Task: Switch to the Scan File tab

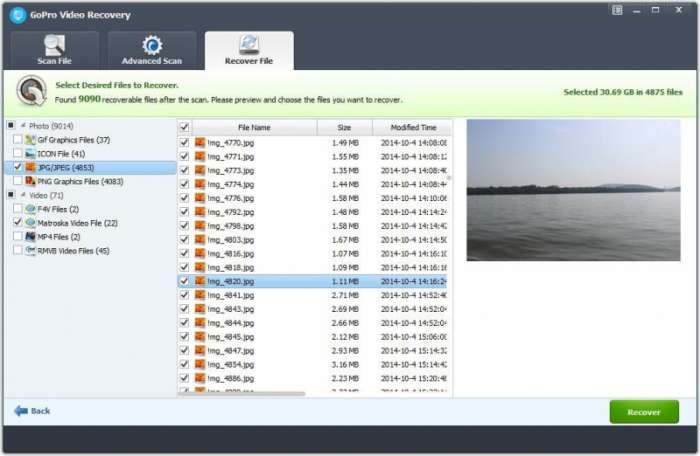Action: 54,50
